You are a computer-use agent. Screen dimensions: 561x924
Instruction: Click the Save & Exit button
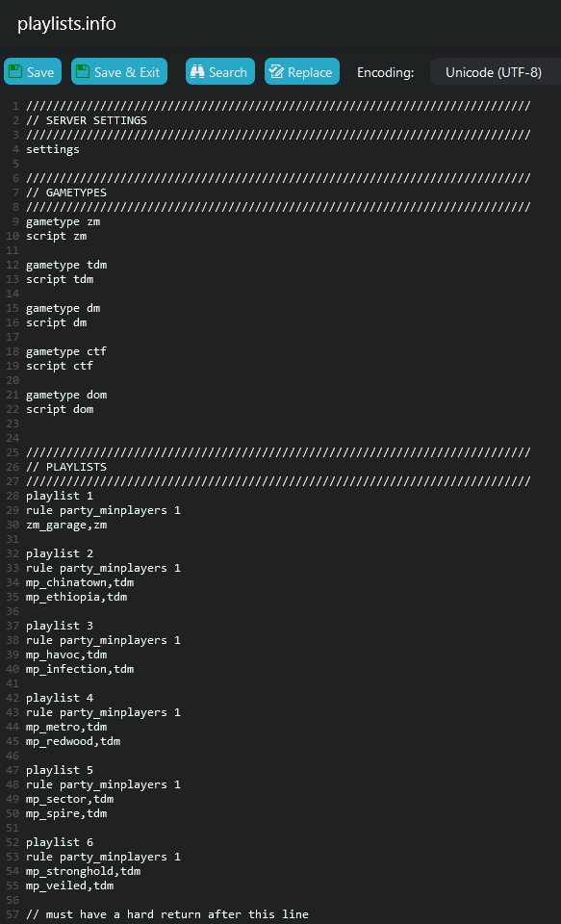click(119, 71)
